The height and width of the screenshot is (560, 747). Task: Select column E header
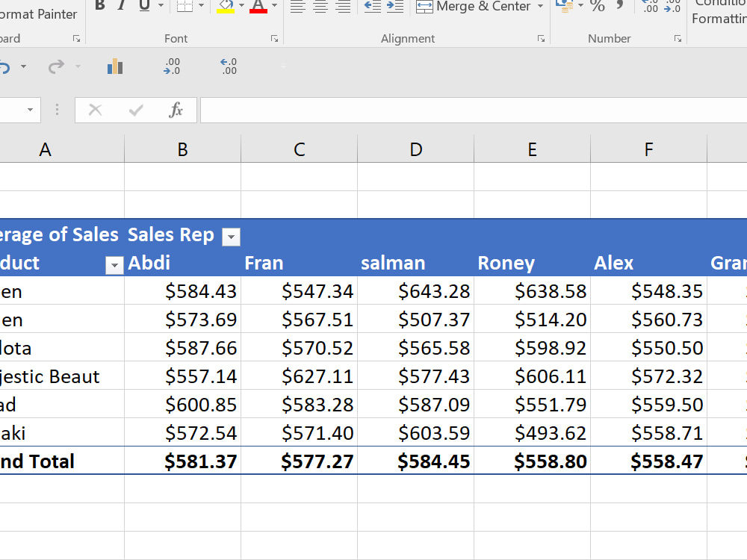(532, 149)
